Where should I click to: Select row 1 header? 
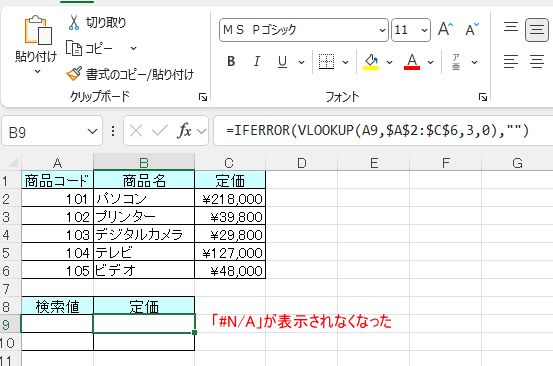click(10, 181)
